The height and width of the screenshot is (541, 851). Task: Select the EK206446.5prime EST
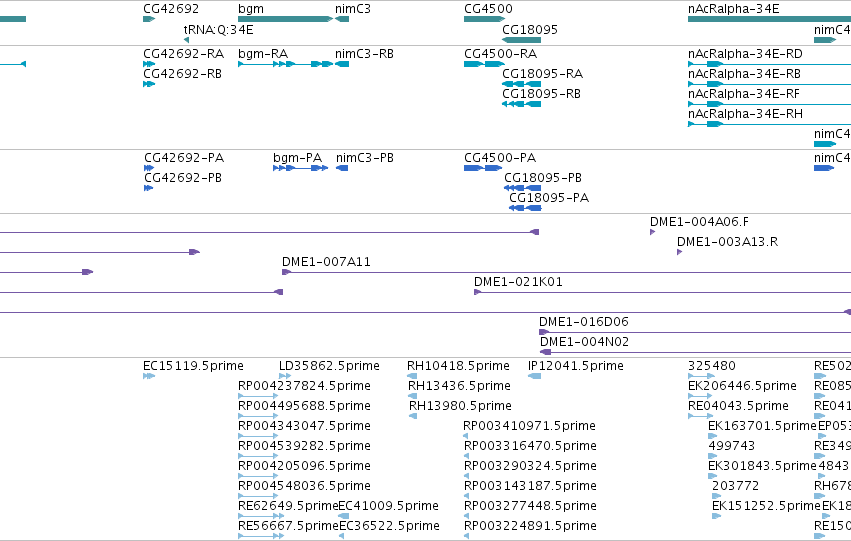pos(700,396)
